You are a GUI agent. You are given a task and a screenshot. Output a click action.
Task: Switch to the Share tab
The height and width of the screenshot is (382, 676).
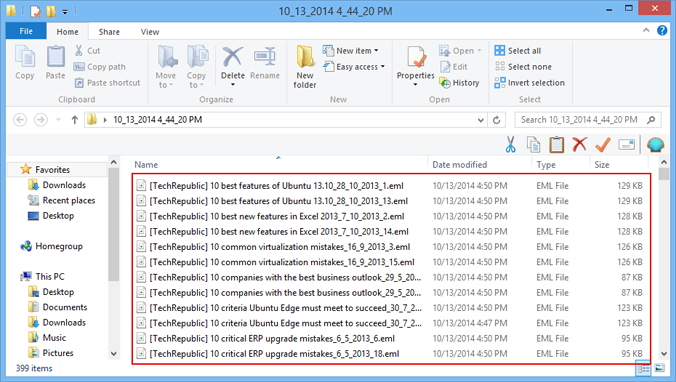coord(109,32)
